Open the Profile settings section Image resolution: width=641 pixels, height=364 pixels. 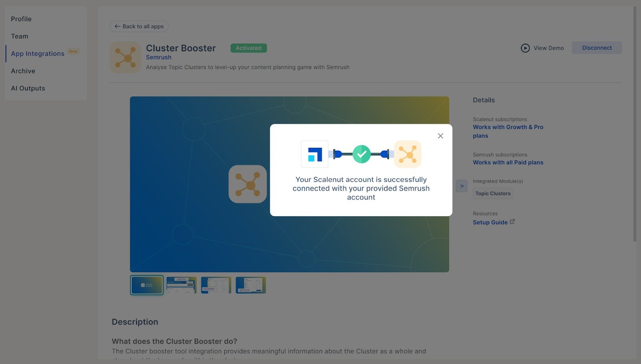pos(21,19)
